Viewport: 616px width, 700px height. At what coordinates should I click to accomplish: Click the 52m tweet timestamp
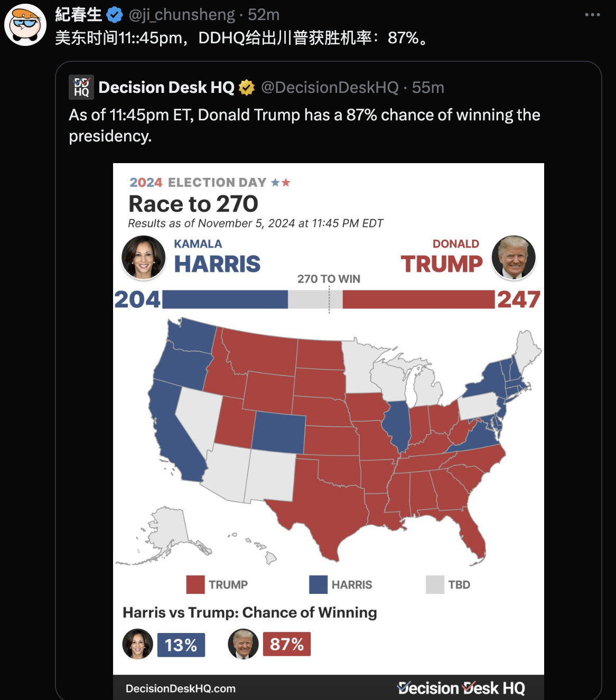(x=264, y=15)
